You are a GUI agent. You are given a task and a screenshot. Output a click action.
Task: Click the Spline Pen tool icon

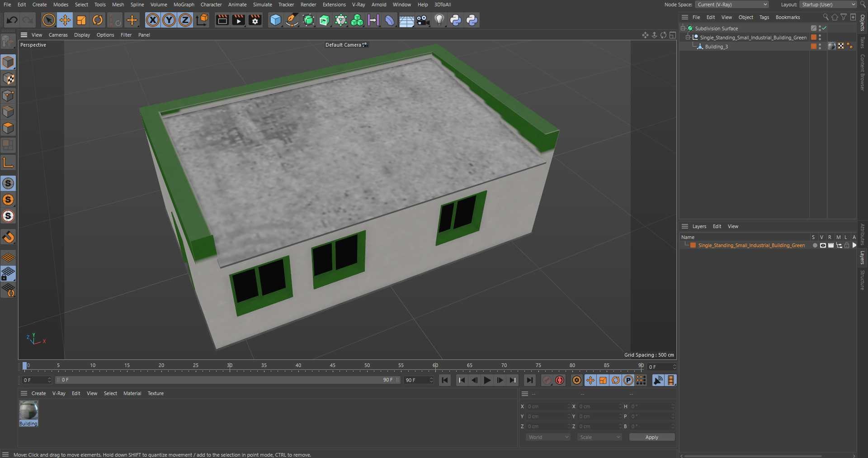tap(292, 20)
